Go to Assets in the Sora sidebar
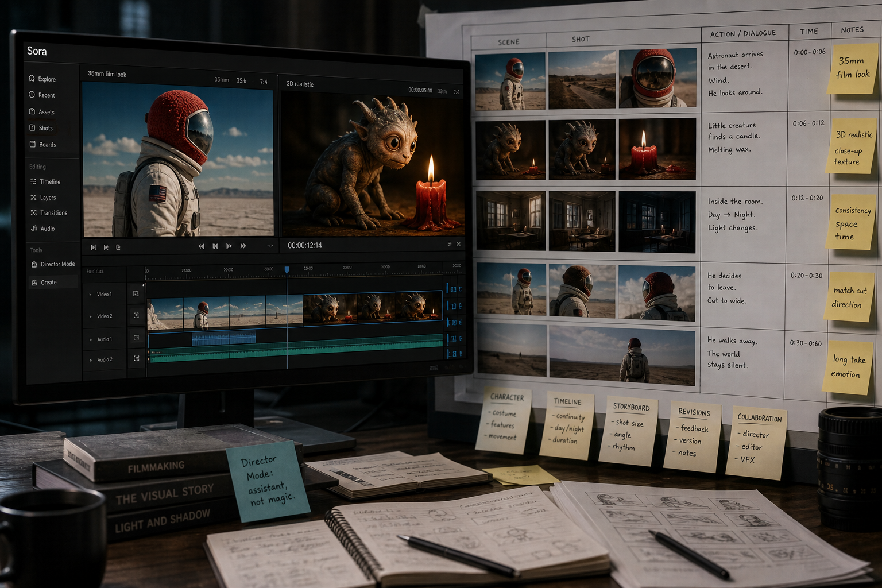882x588 pixels. click(x=41, y=112)
